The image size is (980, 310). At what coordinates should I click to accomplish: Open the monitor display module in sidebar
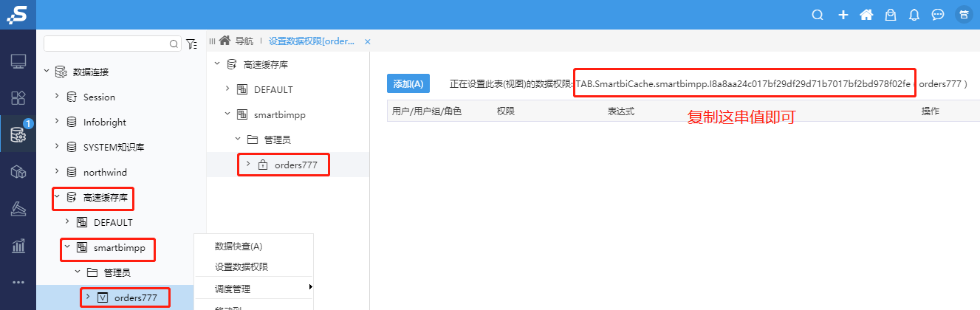(18, 61)
